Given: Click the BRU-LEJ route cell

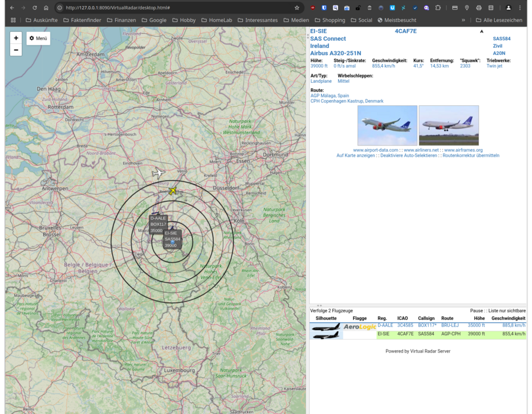Looking at the screenshot, I should click(450, 325).
